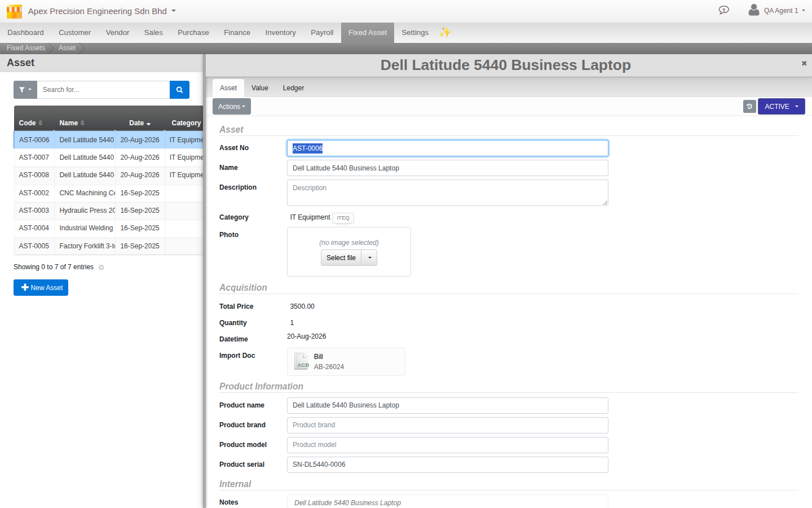Open the Settings menu

415,33
